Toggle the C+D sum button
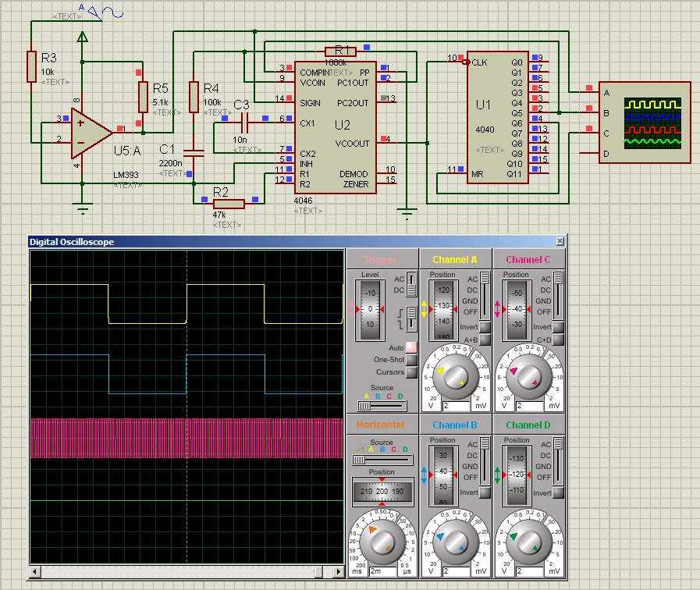Image resolution: width=700 pixels, height=590 pixels. click(x=558, y=339)
